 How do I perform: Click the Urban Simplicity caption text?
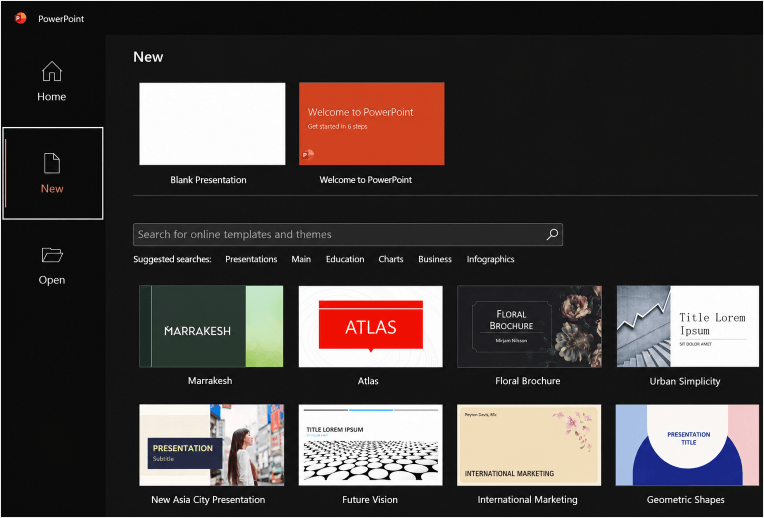tap(685, 382)
